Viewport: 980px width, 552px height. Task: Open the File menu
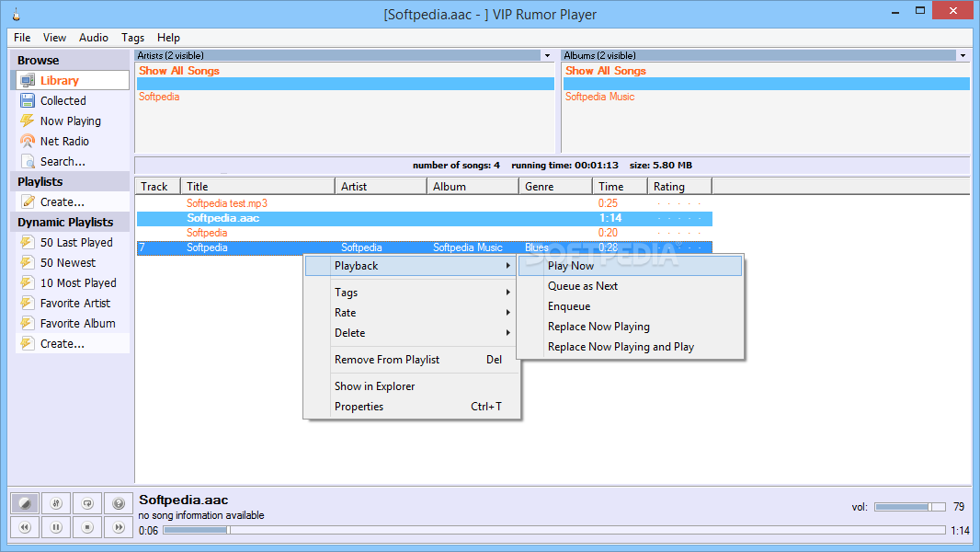(x=22, y=38)
